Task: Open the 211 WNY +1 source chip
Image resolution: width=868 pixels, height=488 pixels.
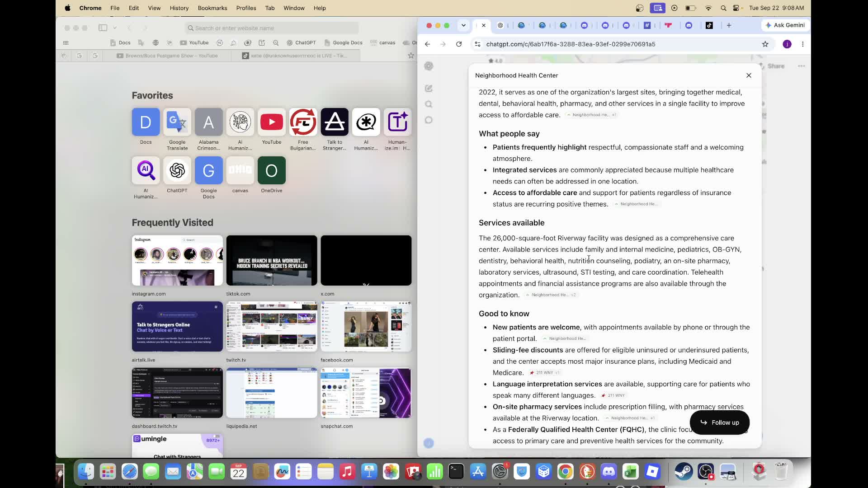Action: pos(544,373)
